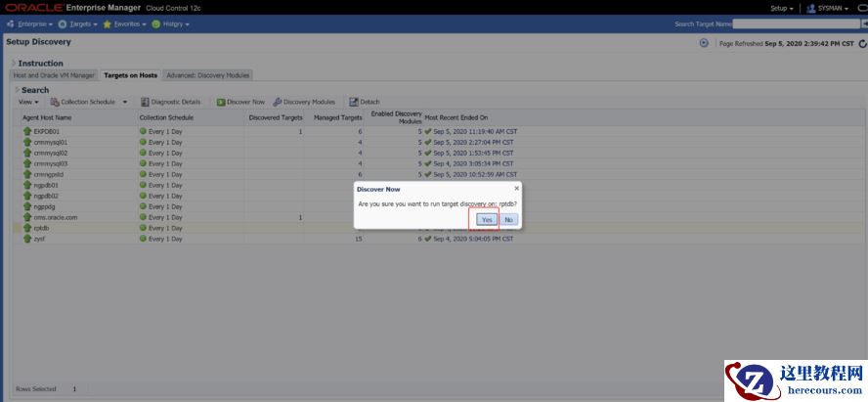The image size is (868, 402).
Task: Select the ngpdb01 host row
Action: coord(440,185)
